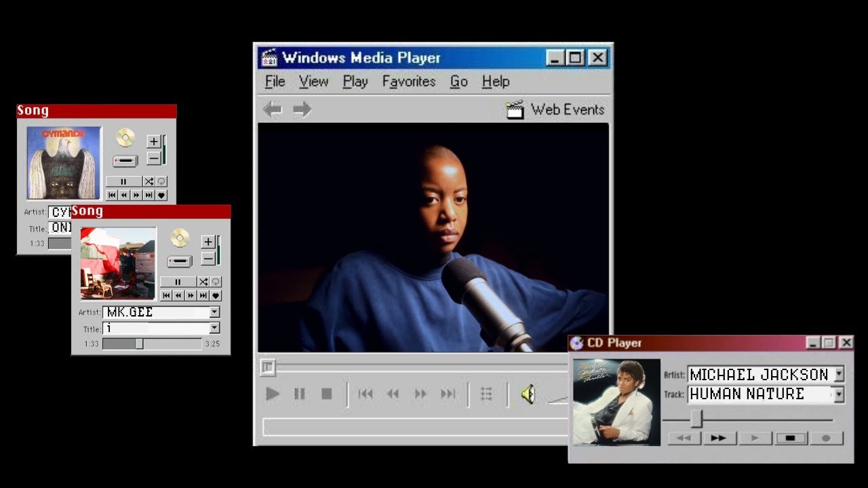The height and width of the screenshot is (488, 868).
Task: Open the Go menu in Windows Media Player
Action: 458,81
